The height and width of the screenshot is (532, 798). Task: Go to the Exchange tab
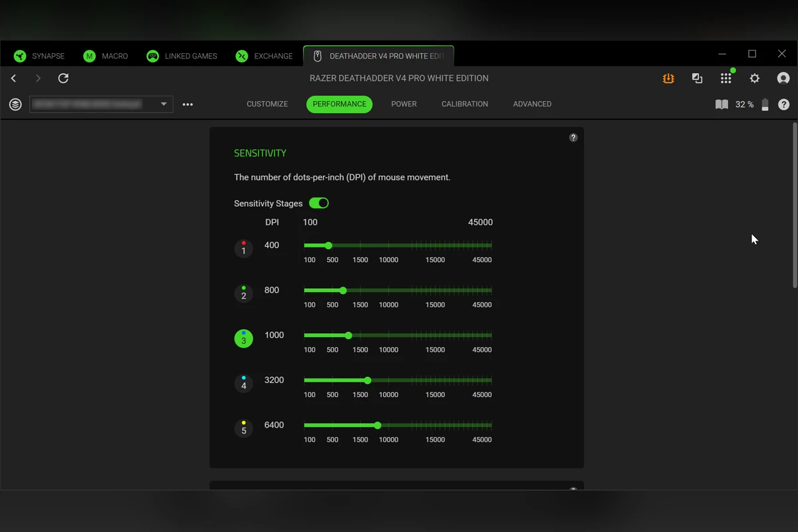click(x=264, y=56)
